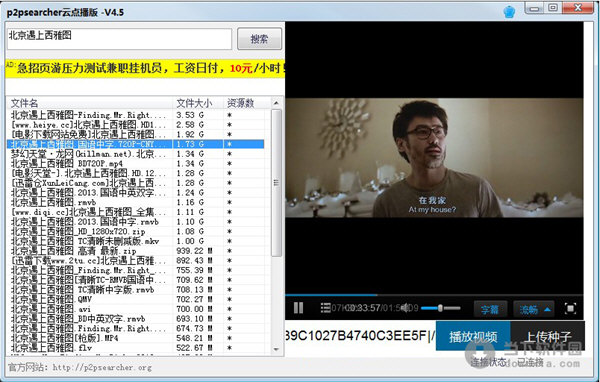Mute audio with the speaker icon

pos(405,308)
